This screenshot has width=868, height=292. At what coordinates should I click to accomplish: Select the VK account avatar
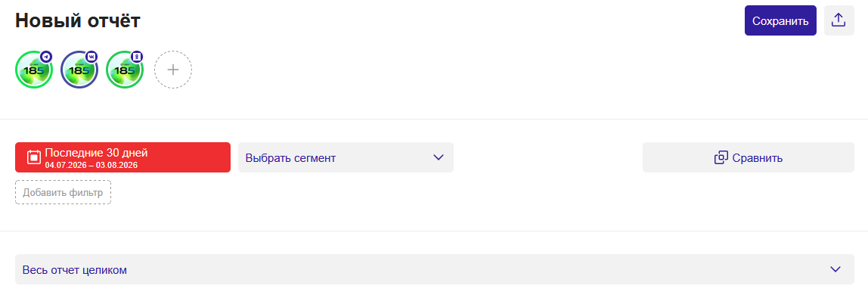[x=79, y=70]
